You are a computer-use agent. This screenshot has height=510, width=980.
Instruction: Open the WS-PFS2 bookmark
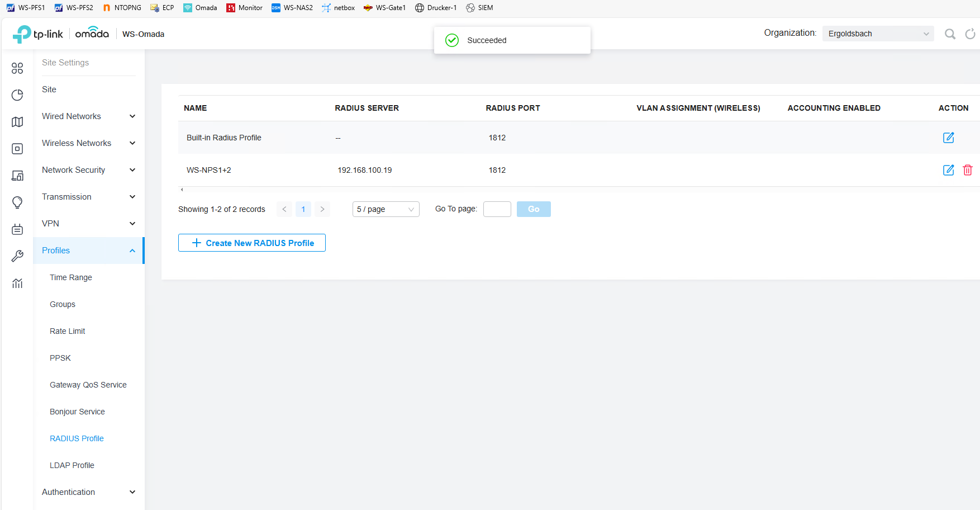74,8
